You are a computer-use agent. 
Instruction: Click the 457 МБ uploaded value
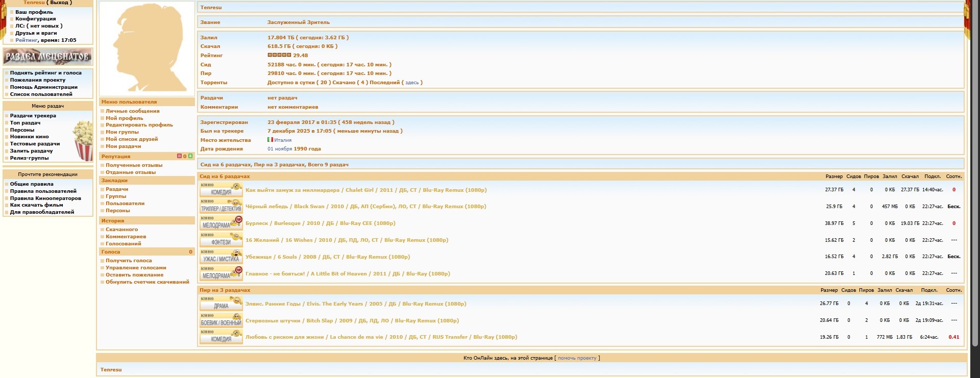(x=890, y=207)
